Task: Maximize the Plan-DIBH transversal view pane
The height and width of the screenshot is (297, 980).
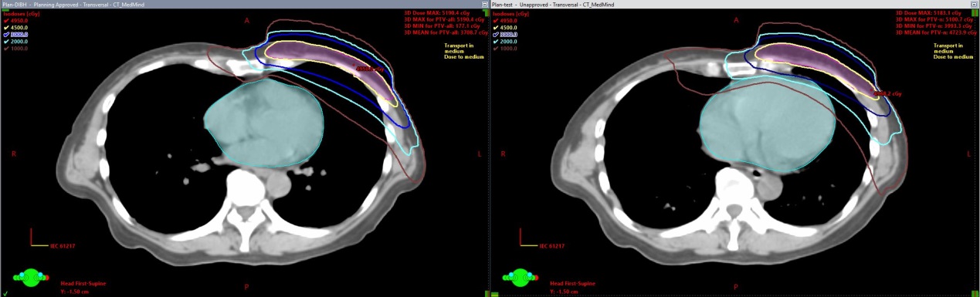Action: click(484, 5)
